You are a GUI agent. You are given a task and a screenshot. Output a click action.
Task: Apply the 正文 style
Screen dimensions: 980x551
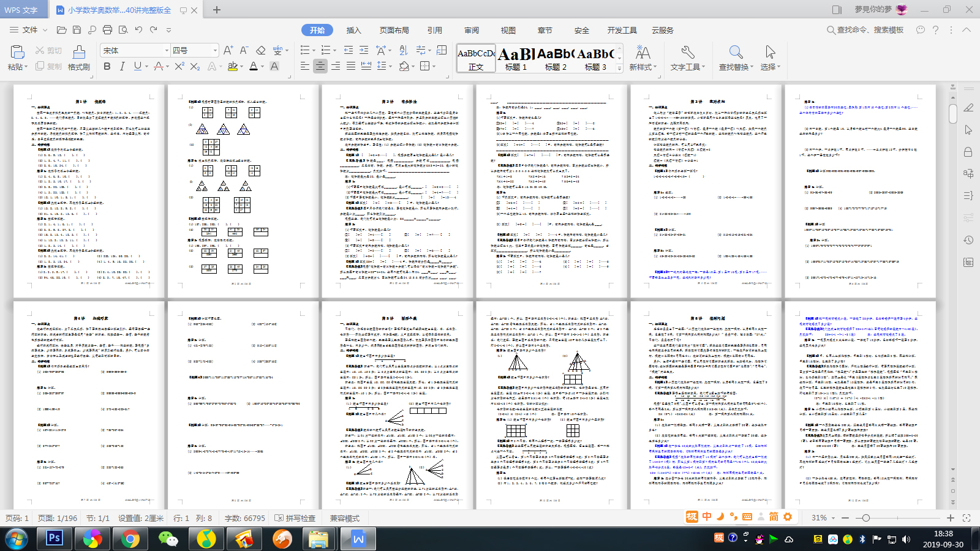(476, 59)
